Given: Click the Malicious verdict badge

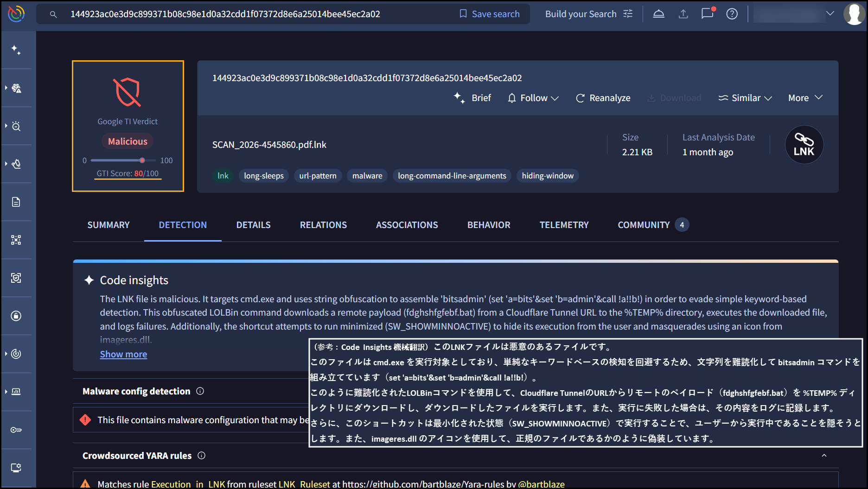Looking at the screenshot, I should (128, 141).
